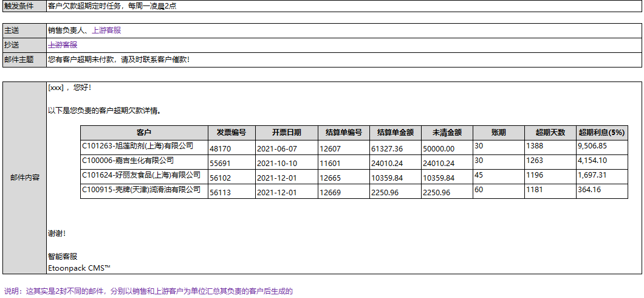Click invoice date 2021-10-10
Image resolution: width=644 pixels, height=298 pixels.
276,163
